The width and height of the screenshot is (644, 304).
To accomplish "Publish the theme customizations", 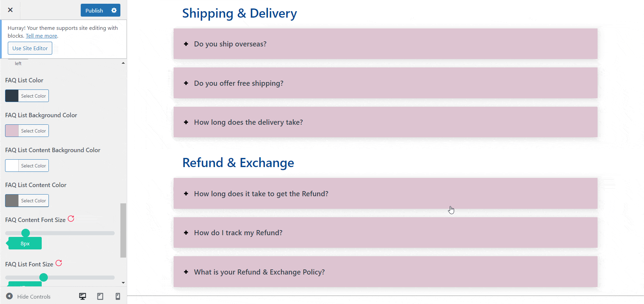I will pos(94,10).
